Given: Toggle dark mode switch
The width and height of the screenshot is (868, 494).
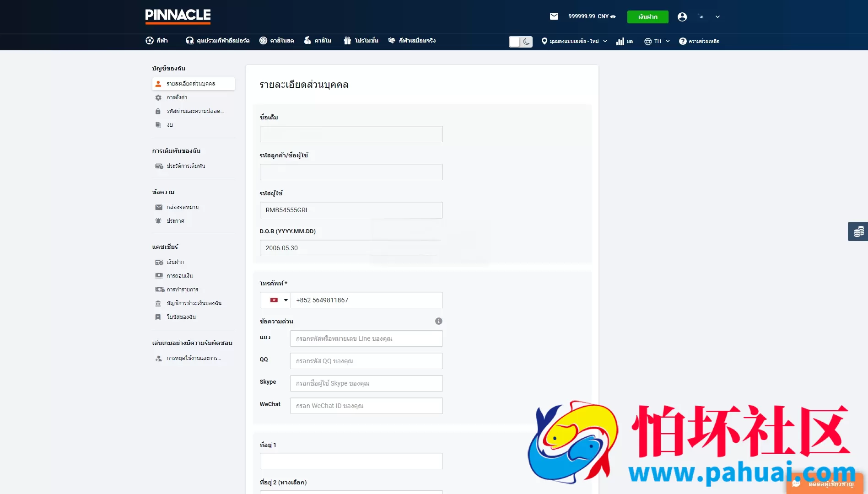Looking at the screenshot, I should coord(521,42).
